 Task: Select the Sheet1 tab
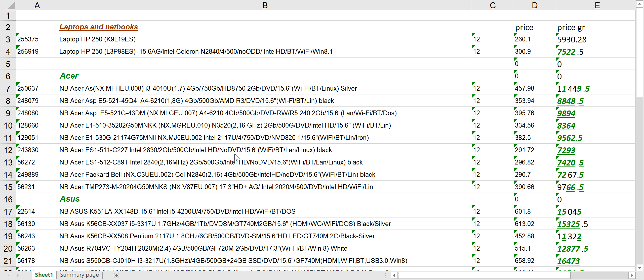(44, 275)
